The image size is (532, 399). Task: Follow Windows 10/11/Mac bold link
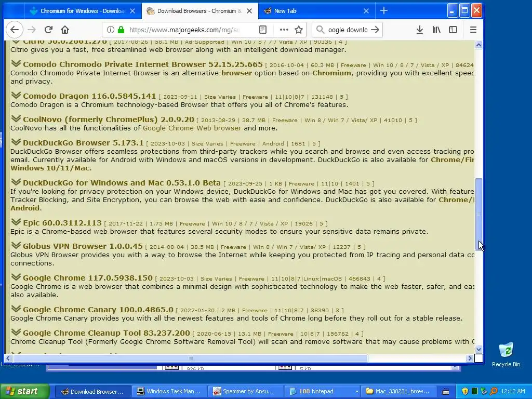tap(50, 168)
